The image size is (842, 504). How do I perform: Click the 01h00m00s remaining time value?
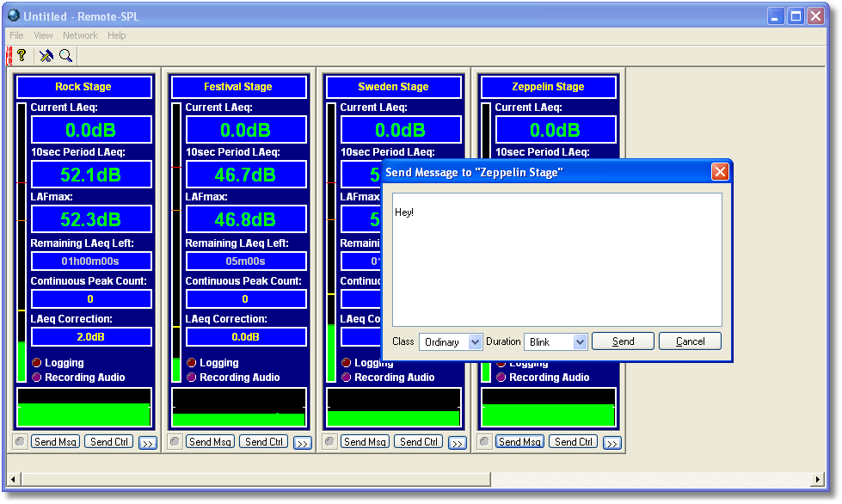pyautogui.click(x=91, y=261)
